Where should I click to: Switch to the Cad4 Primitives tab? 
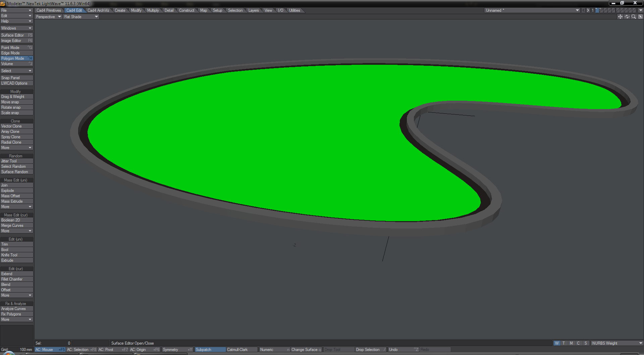[49, 10]
